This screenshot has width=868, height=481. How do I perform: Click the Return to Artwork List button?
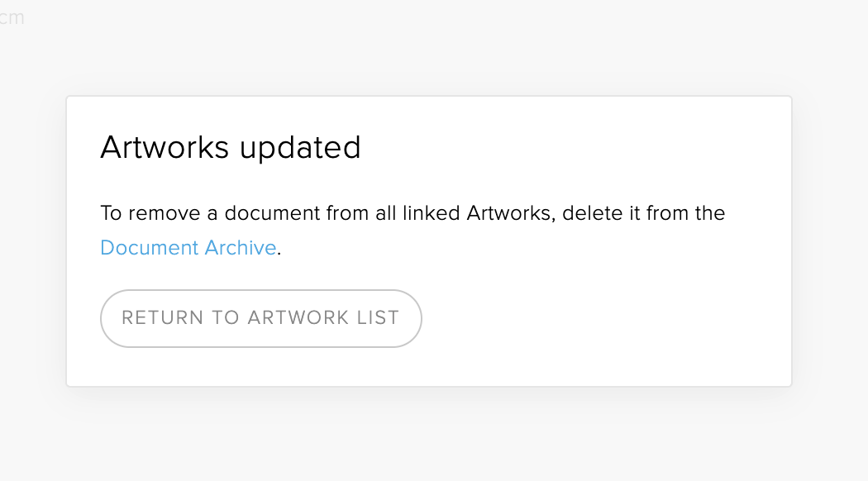pyautogui.click(x=260, y=318)
